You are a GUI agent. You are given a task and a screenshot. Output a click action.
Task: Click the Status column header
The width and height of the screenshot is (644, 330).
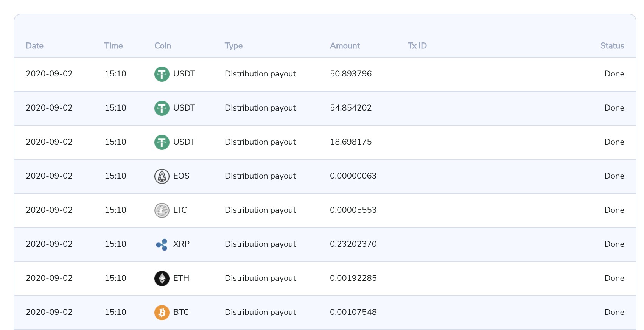click(x=612, y=46)
